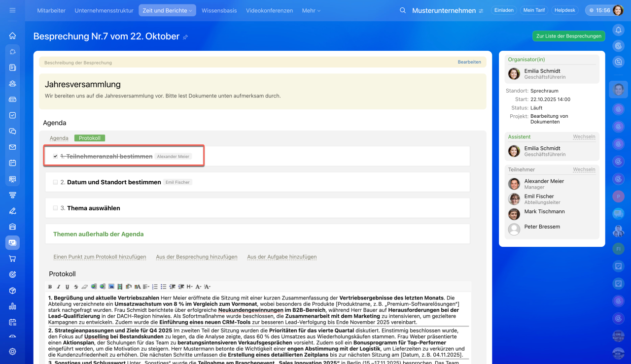The height and width of the screenshot is (364, 631).
Task: Apply italic formatting in protocol editor
Action: point(58,287)
